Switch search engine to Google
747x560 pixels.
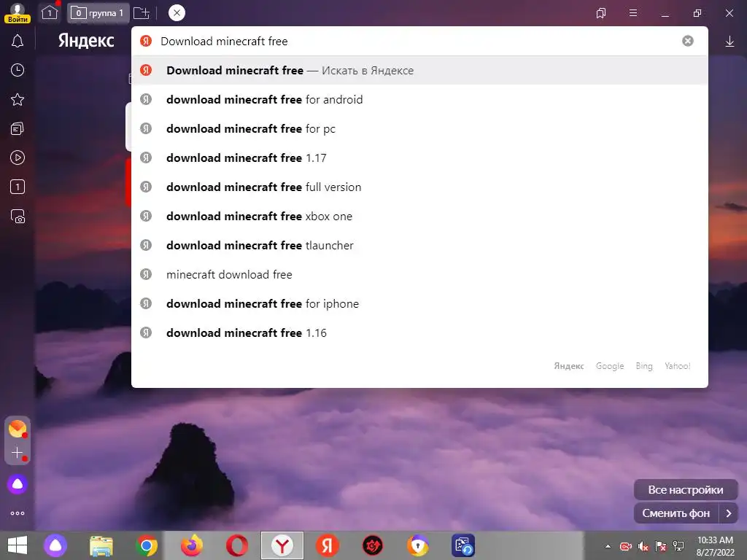click(x=610, y=366)
